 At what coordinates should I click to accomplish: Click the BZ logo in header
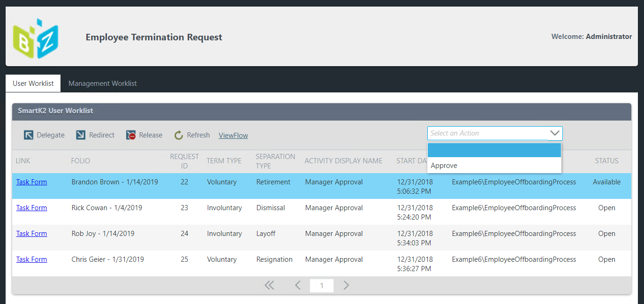[36, 38]
